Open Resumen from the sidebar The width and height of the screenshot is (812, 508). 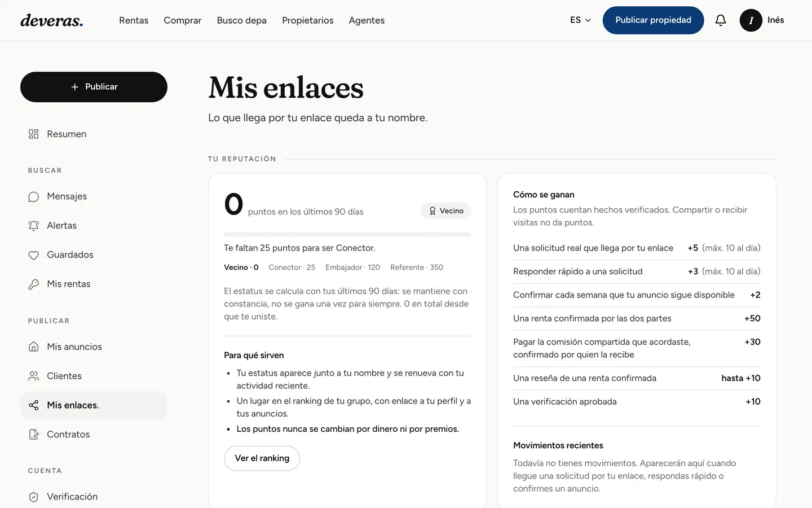coord(94,134)
